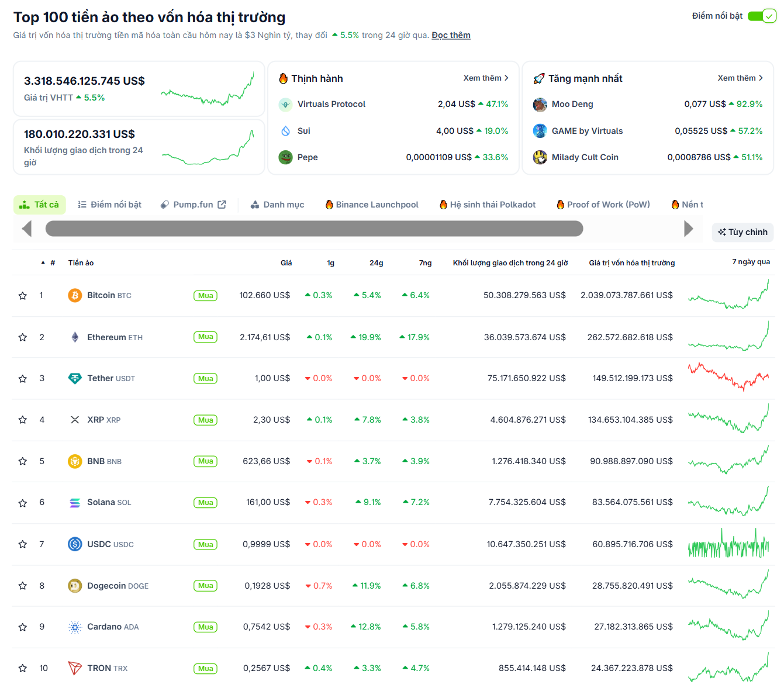Image resolution: width=784 pixels, height=688 pixels.
Task: Open the Hệ sinh thái Polkadot tab
Action: [x=488, y=205]
